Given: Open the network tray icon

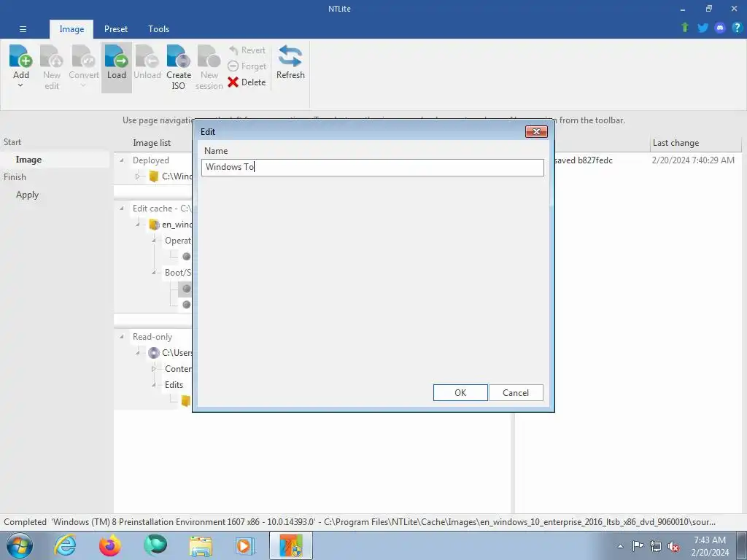Looking at the screenshot, I should click(x=656, y=546).
